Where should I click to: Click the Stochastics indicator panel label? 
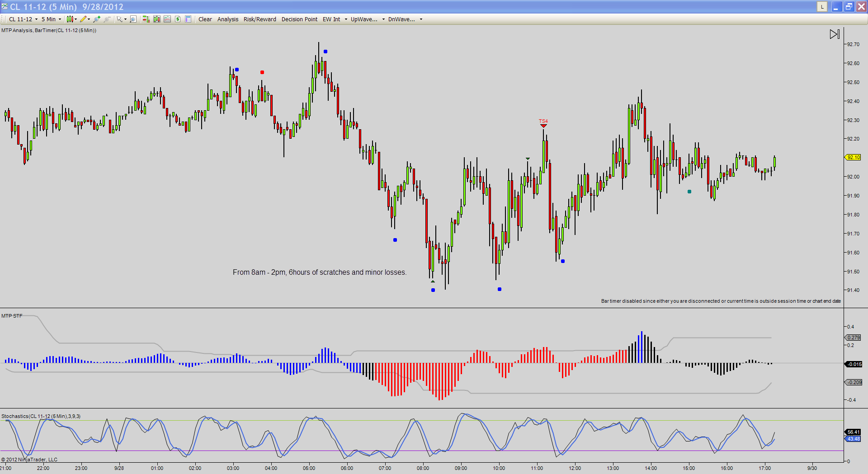click(x=41, y=416)
